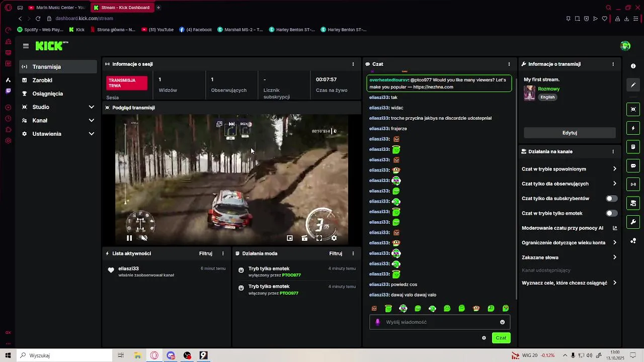Open stream preview settings gear

334,238
